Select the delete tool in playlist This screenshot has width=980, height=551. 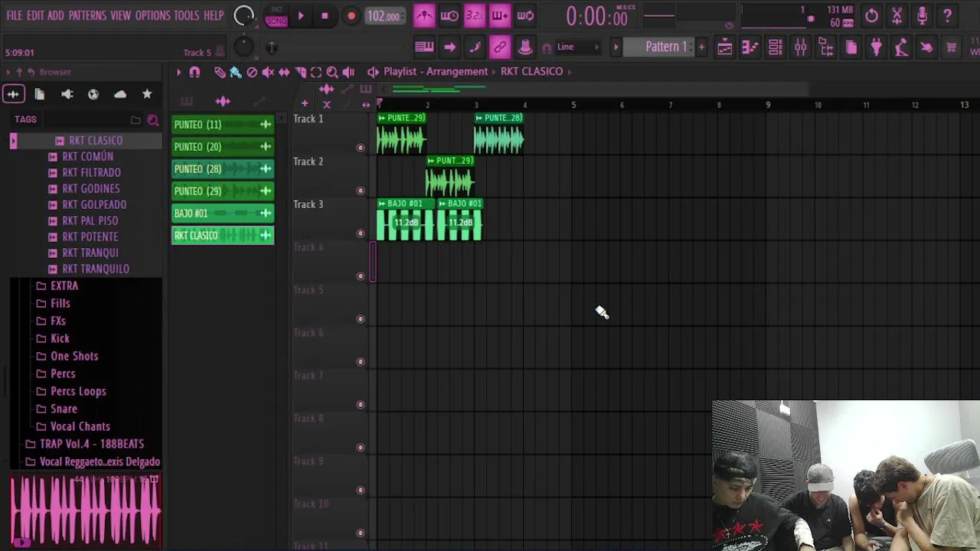(x=252, y=72)
